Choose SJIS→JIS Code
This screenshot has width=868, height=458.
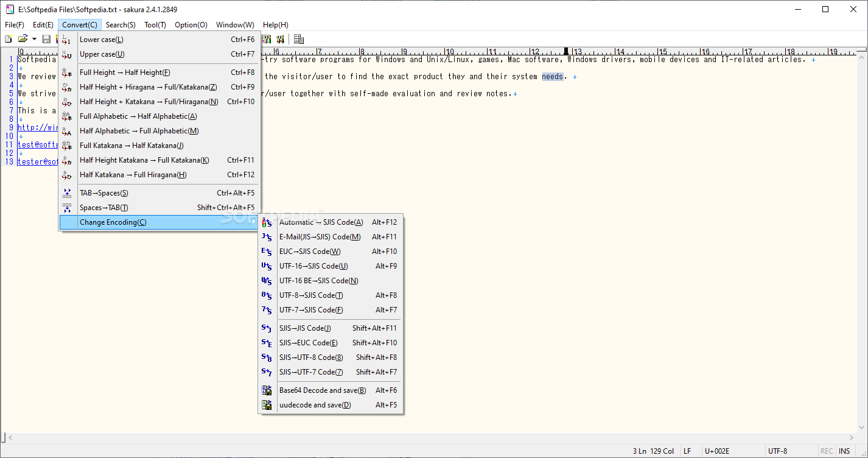coord(331,328)
